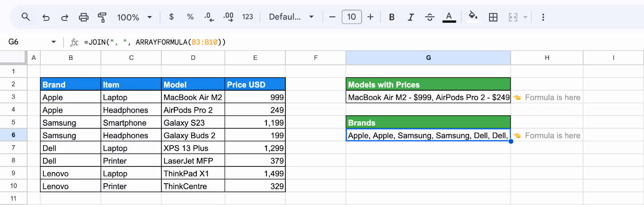Click the green Brands header cell
The height and width of the screenshot is (205, 644).
coord(428,122)
